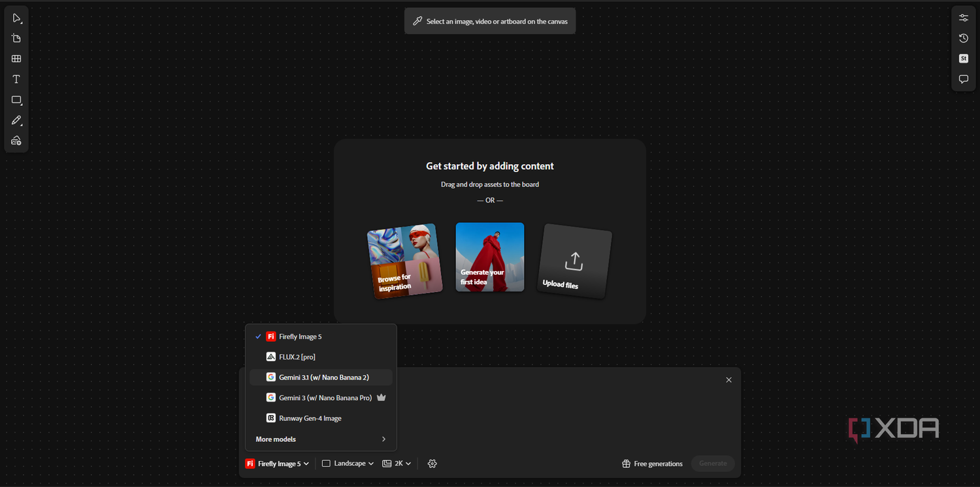Image resolution: width=980 pixels, height=487 pixels.
Task: Click Google logo beside Gemini 3.1
Action: click(270, 377)
